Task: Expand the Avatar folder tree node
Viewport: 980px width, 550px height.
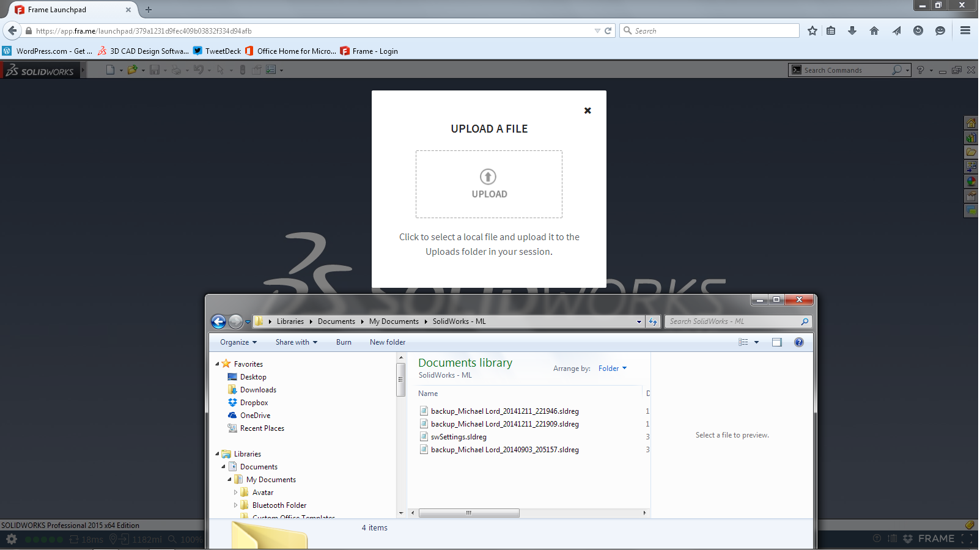Action: [x=235, y=493]
